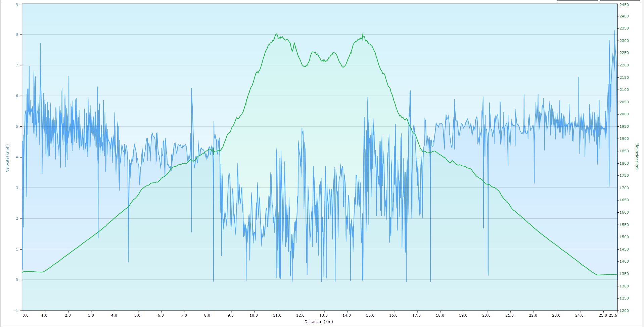This screenshot has height=327, width=644.
Task: Click the 2450 elevation scale label
Action: pyautogui.click(x=624, y=5)
